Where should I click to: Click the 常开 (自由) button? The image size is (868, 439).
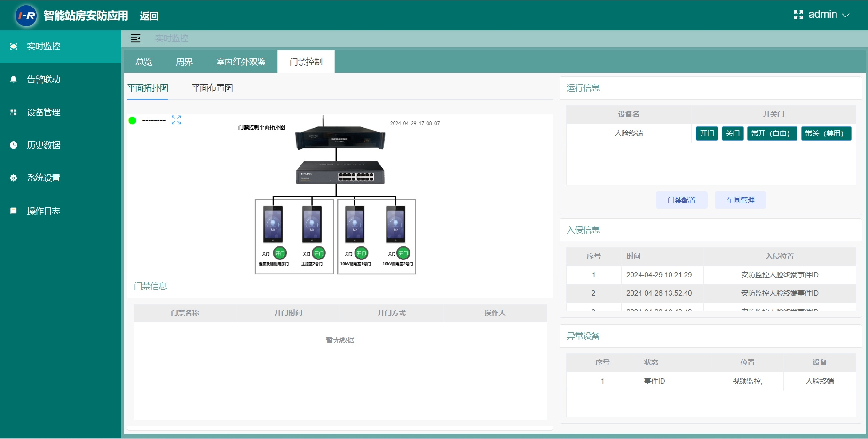pyautogui.click(x=772, y=133)
